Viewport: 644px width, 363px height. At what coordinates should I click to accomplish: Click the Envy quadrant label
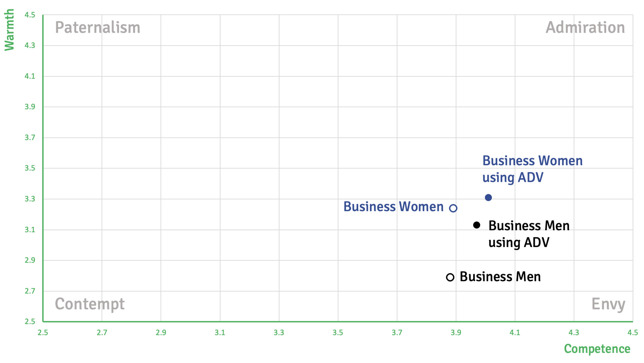[x=608, y=304]
